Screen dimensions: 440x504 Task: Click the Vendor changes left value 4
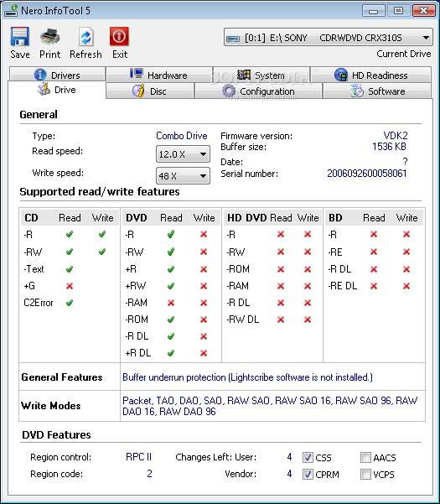[x=289, y=474]
